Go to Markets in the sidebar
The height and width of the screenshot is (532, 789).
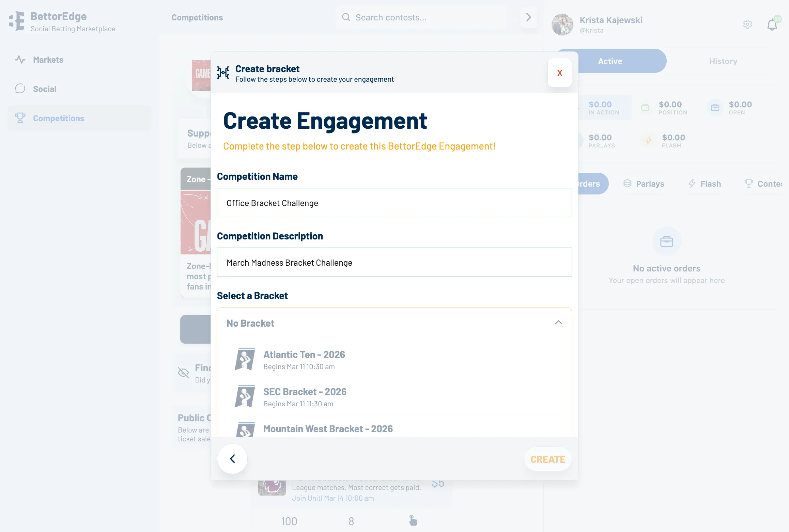click(x=48, y=60)
